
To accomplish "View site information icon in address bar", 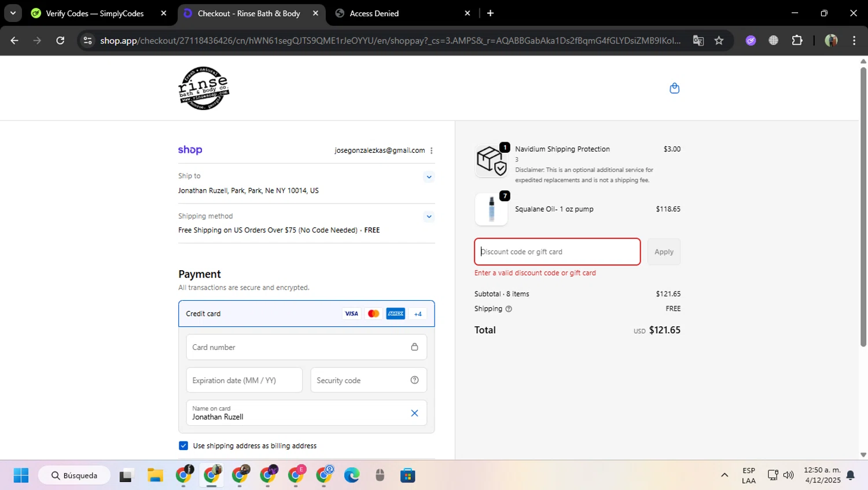I will [x=87, y=40].
